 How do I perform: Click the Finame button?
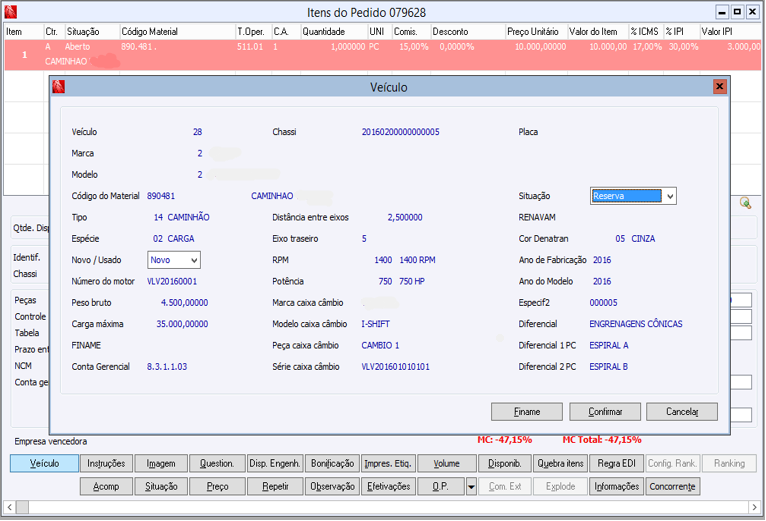pos(527,412)
